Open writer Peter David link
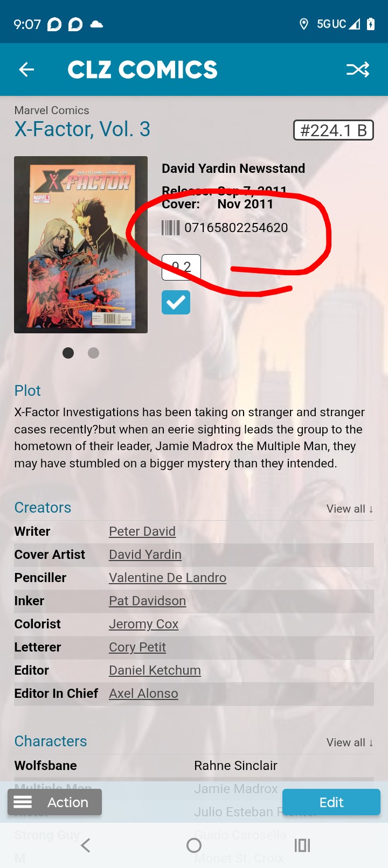388x868 pixels. (x=142, y=531)
